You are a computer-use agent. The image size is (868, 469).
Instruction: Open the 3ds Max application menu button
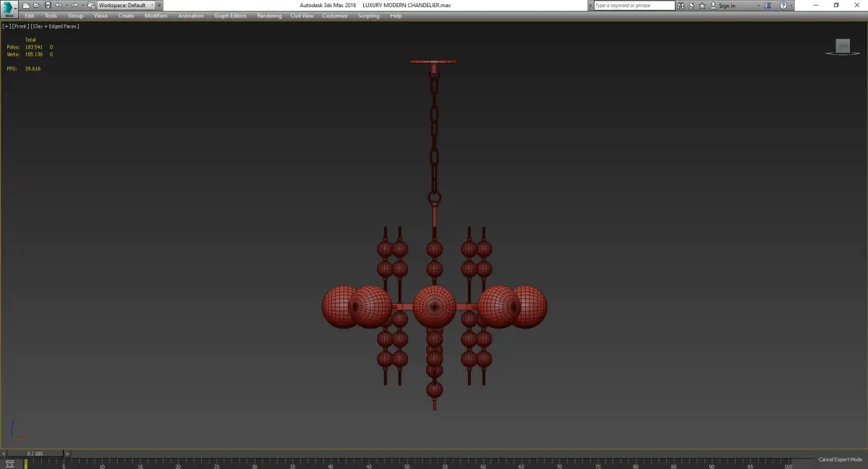click(9, 9)
